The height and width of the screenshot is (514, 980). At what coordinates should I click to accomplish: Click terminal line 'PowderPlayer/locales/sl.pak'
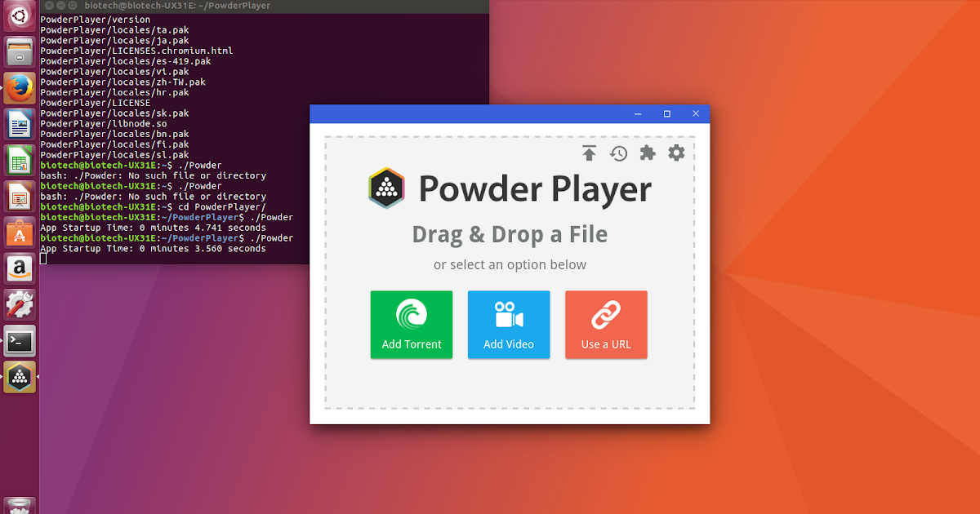point(114,154)
